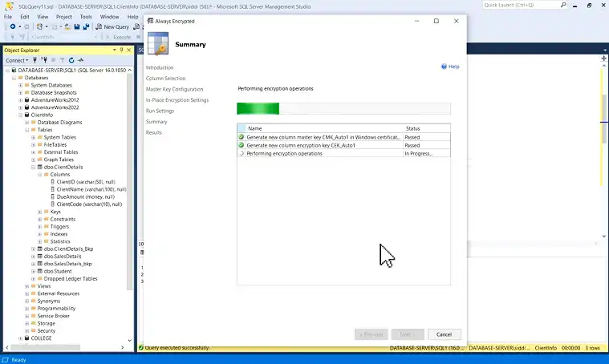This screenshot has width=609, height=364.
Task: Click the Filter funnel icon in Object Explorer
Action: (62, 60)
